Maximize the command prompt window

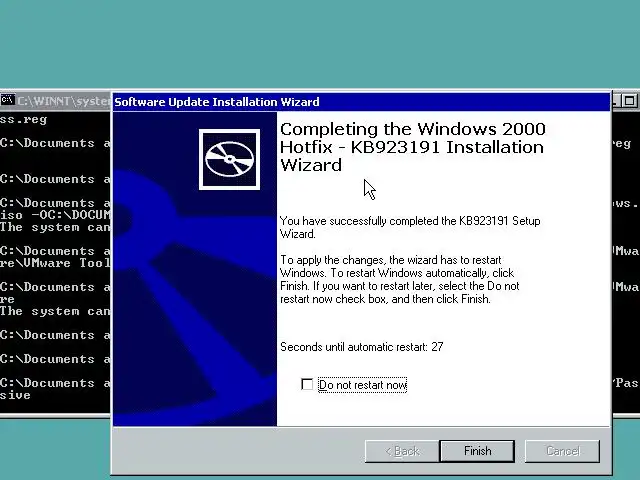click(631, 100)
